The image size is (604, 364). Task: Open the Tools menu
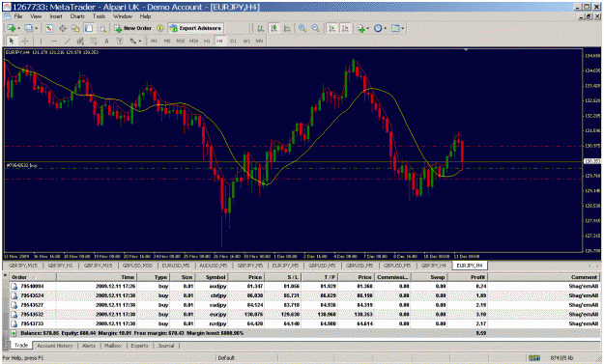click(99, 16)
